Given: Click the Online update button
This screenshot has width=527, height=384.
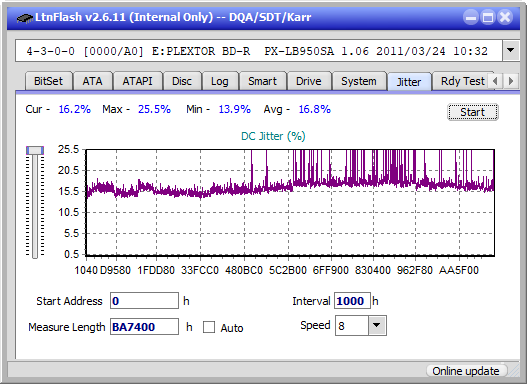Looking at the screenshot, I should tap(465, 371).
